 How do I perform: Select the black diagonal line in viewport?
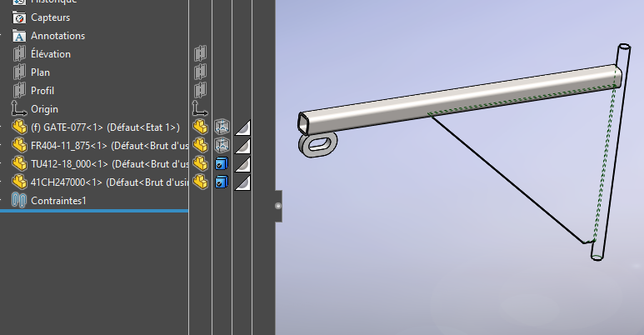(x=507, y=180)
